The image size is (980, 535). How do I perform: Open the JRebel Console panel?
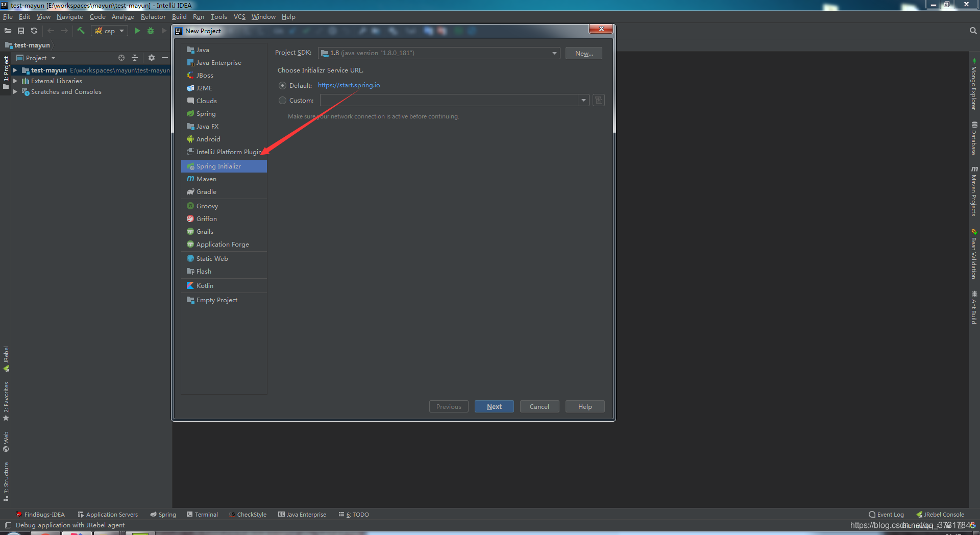click(940, 515)
